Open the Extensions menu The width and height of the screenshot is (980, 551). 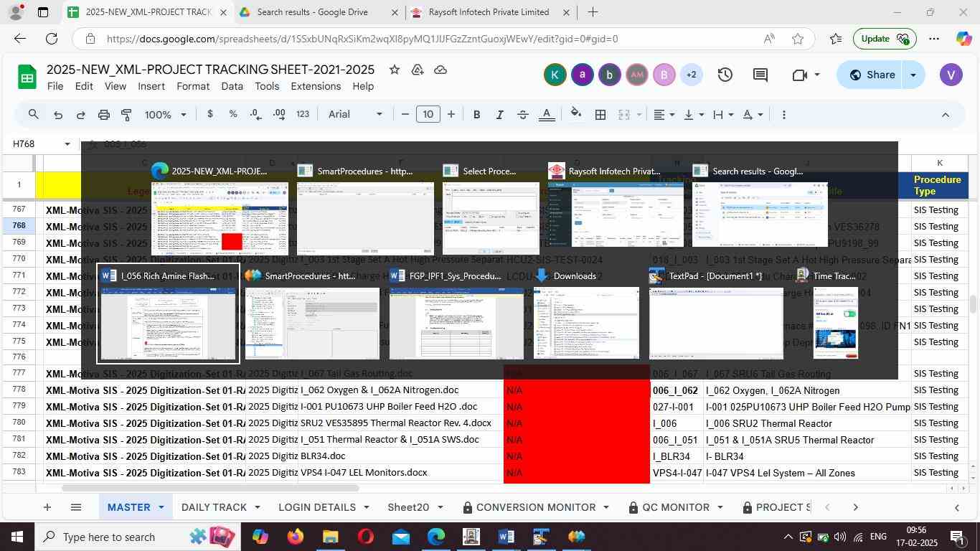pos(316,86)
